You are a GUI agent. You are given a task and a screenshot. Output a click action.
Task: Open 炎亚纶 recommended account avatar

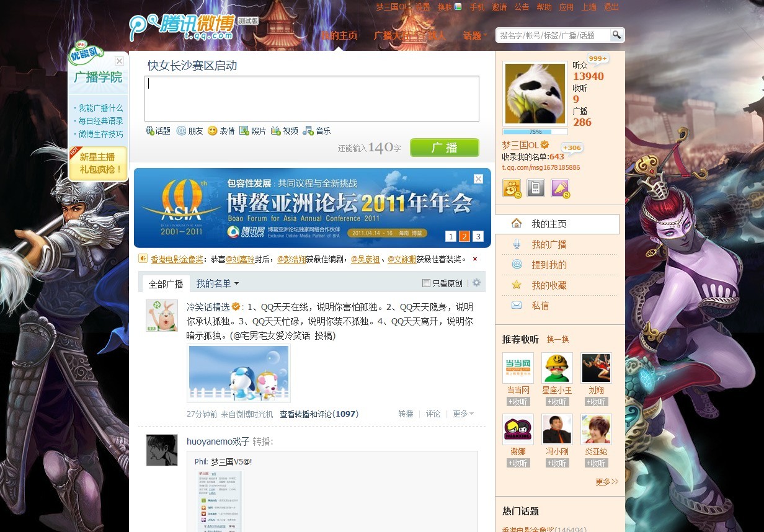click(x=596, y=429)
